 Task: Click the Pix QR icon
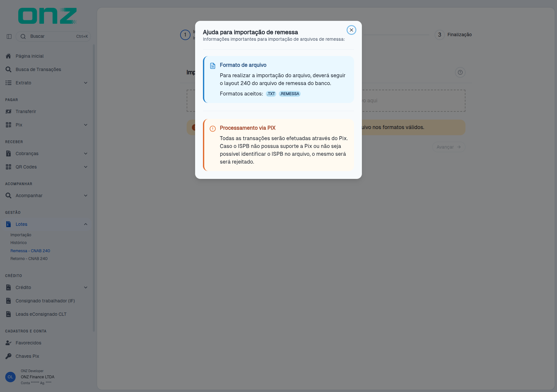[x=8, y=125]
